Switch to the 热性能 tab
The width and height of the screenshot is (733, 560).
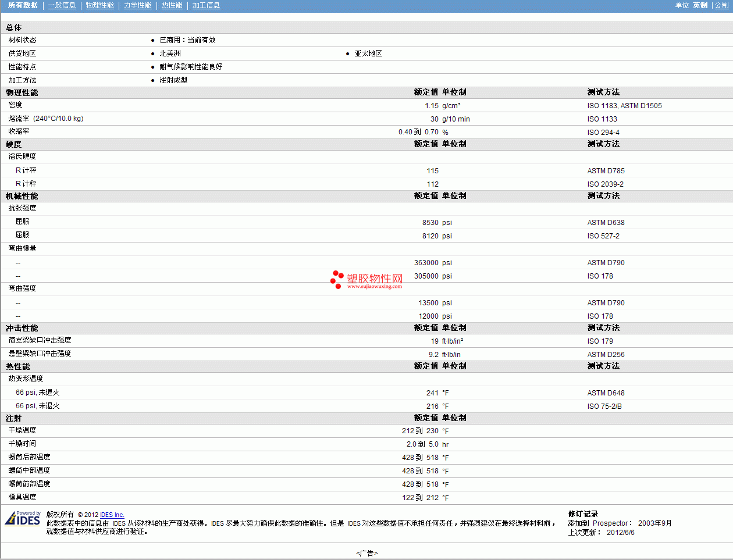tap(172, 5)
